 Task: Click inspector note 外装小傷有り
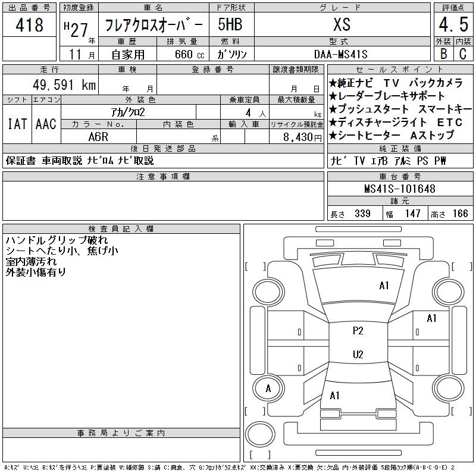click(x=36, y=273)
